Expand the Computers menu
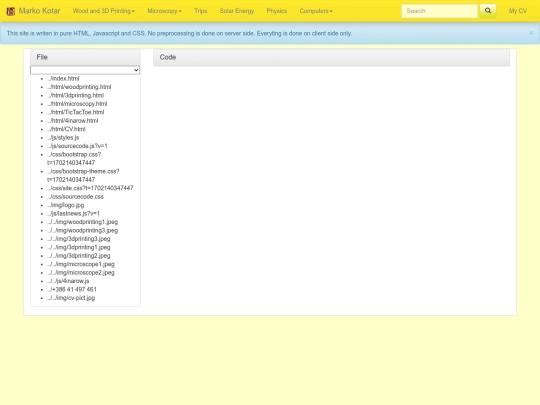Image resolution: width=540 pixels, height=405 pixels. point(316,11)
